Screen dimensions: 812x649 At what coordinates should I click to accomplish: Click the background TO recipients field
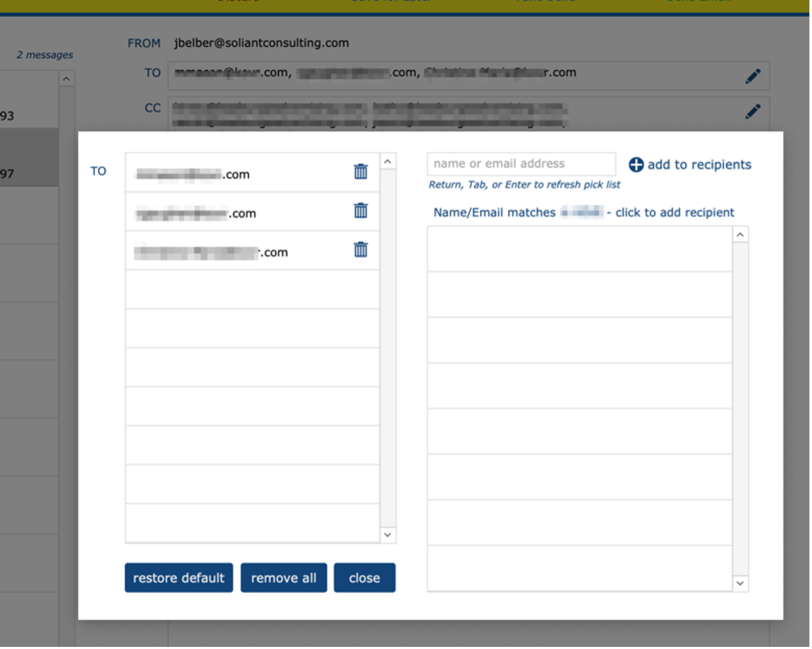coord(468,76)
